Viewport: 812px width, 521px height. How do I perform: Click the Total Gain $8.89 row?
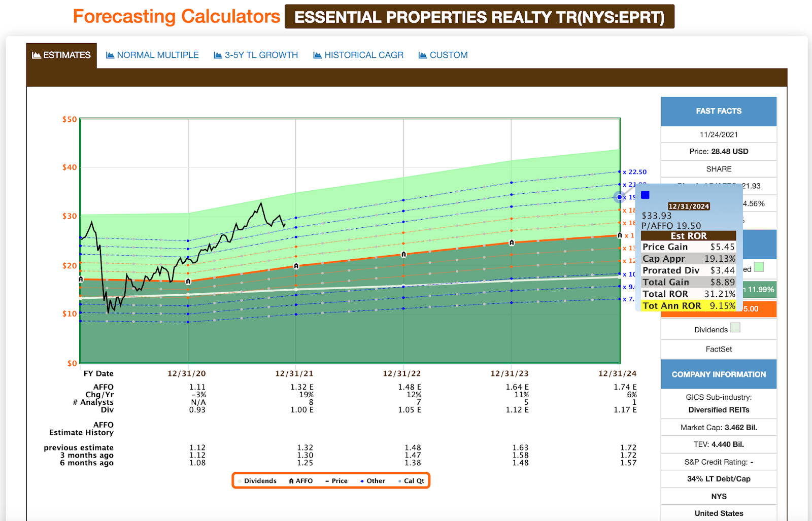point(689,282)
